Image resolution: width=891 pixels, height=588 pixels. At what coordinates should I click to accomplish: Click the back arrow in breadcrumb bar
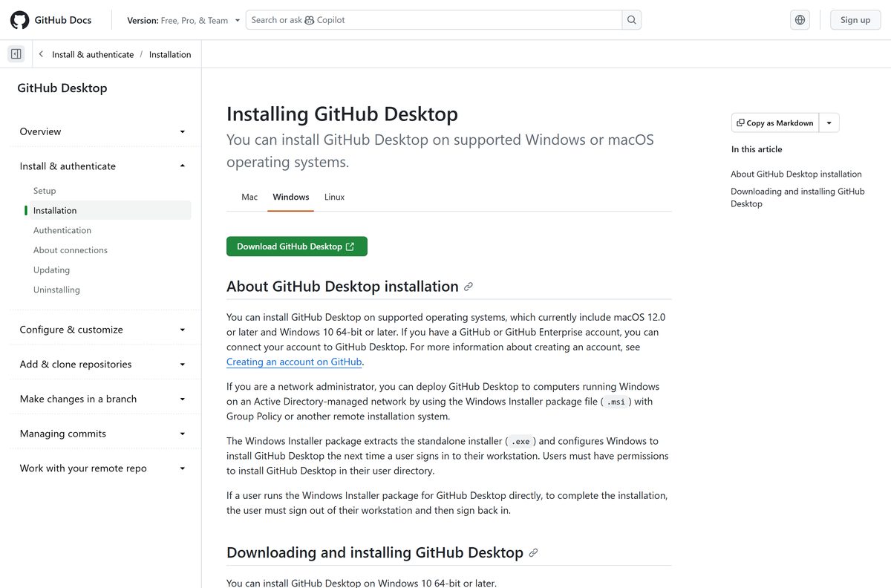tap(41, 54)
